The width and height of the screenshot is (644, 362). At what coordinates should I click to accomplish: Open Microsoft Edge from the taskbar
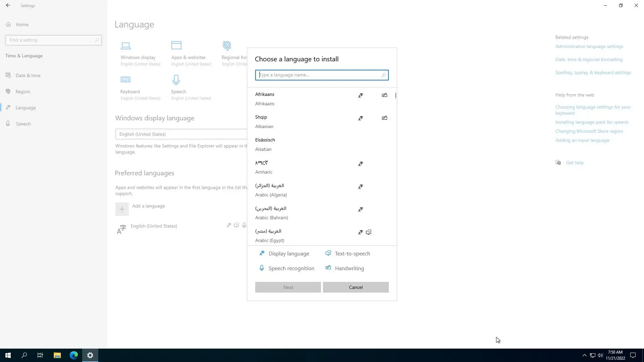point(74,355)
